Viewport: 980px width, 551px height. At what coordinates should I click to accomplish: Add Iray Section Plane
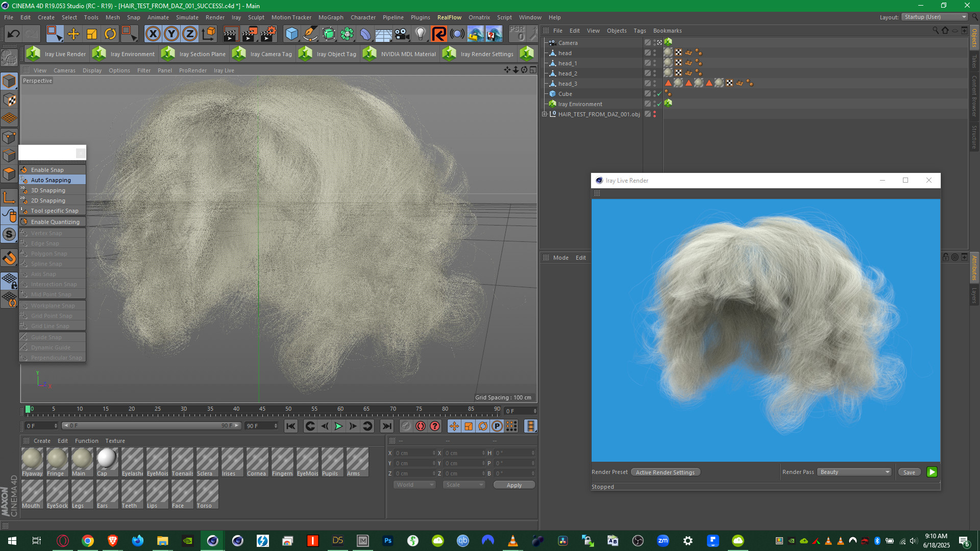(x=194, y=54)
